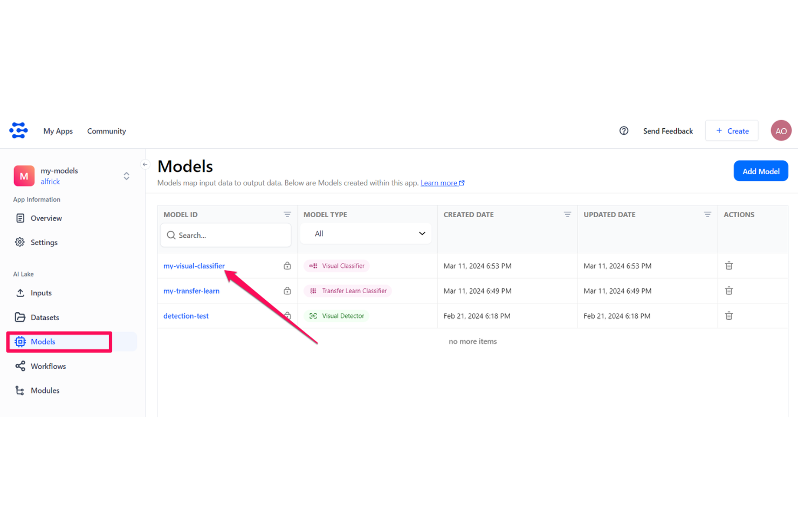Open Workflows in the sidebar
Image resolution: width=798 pixels, height=532 pixels.
(x=48, y=367)
